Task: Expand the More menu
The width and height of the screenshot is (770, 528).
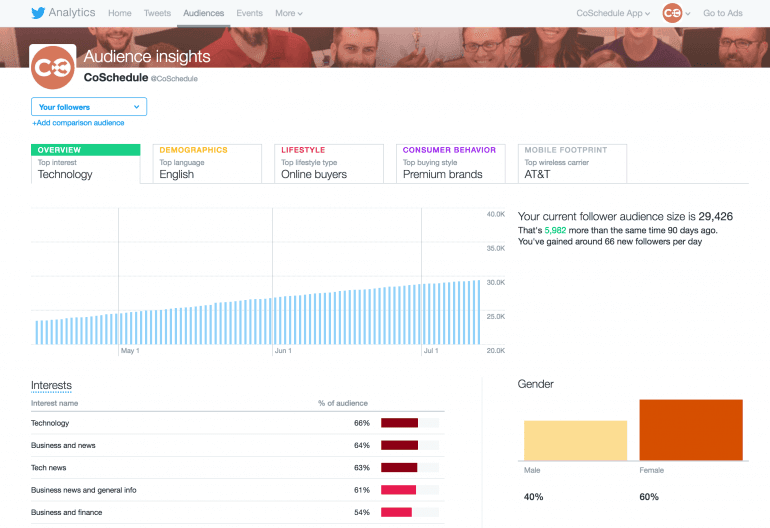Action: coord(289,13)
